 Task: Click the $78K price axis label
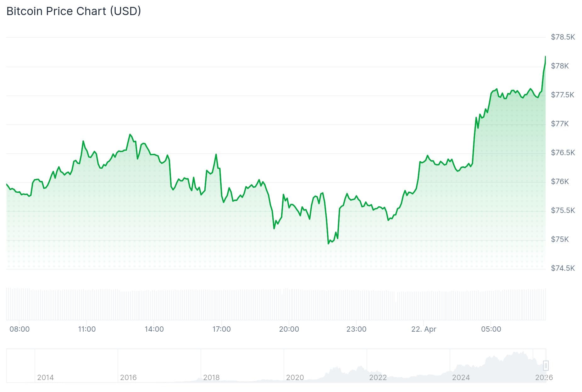point(560,66)
